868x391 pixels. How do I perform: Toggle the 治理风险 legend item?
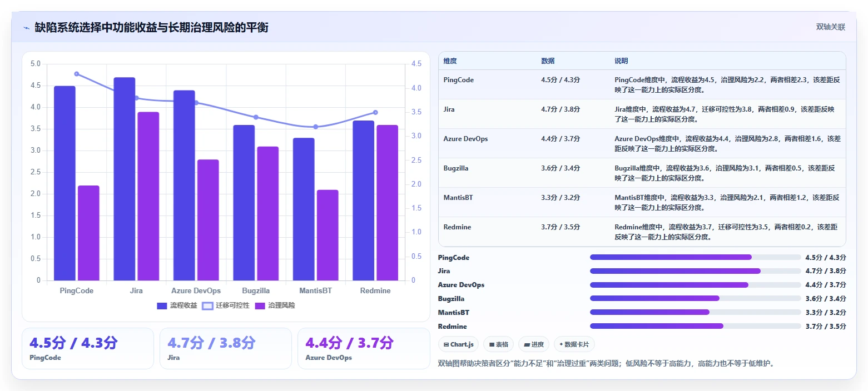tap(275, 305)
